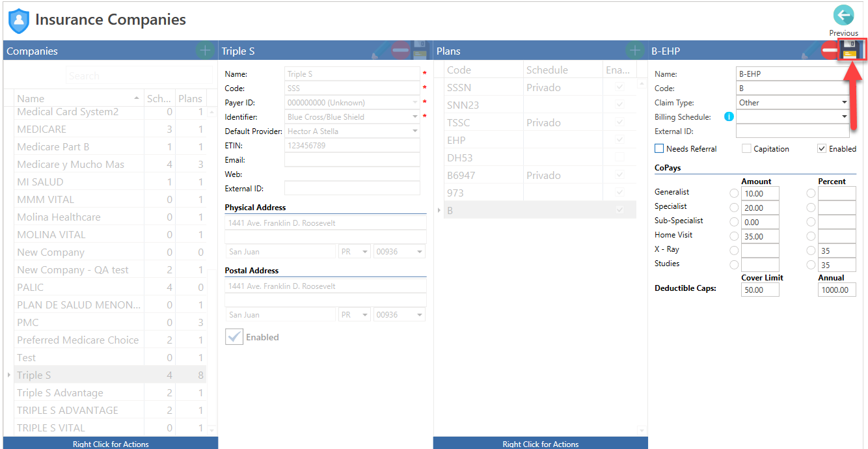Select the Molina Healthcare company row
The width and height of the screenshot is (868, 449).
click(111, 217)
